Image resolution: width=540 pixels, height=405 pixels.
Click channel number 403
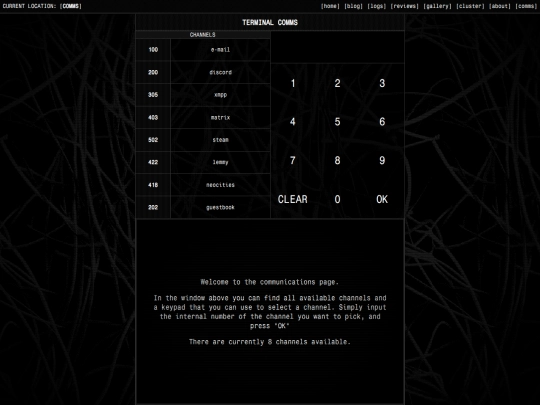click(x=153, y=117)
